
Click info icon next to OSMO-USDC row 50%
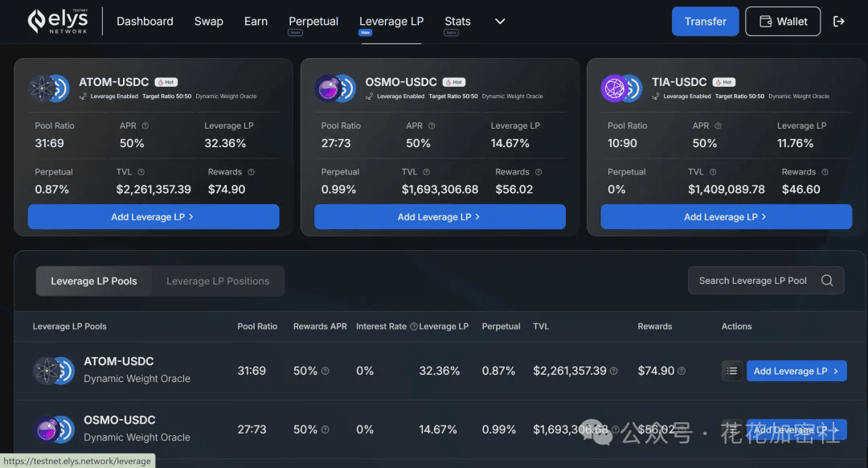[x=325, y=429]
